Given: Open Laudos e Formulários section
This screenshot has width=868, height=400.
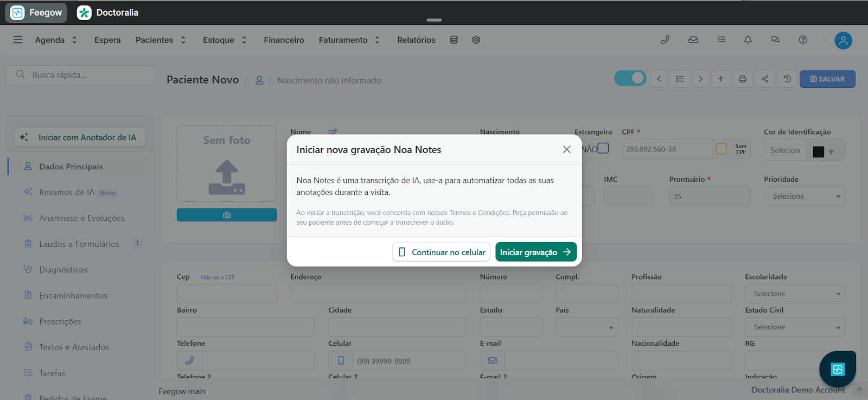Looking at the screenshot, I should pyautogui.click(x=79, y=244).
